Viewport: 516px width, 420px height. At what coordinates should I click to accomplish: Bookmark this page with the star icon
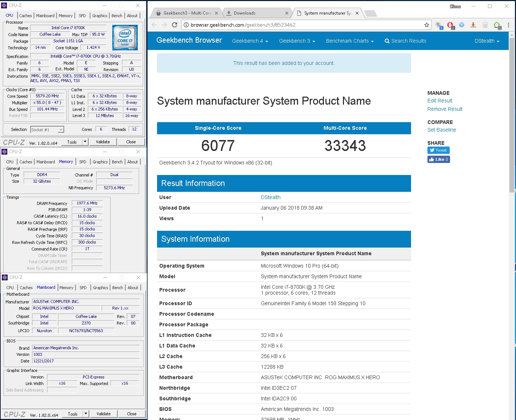(x=426, y=25)
